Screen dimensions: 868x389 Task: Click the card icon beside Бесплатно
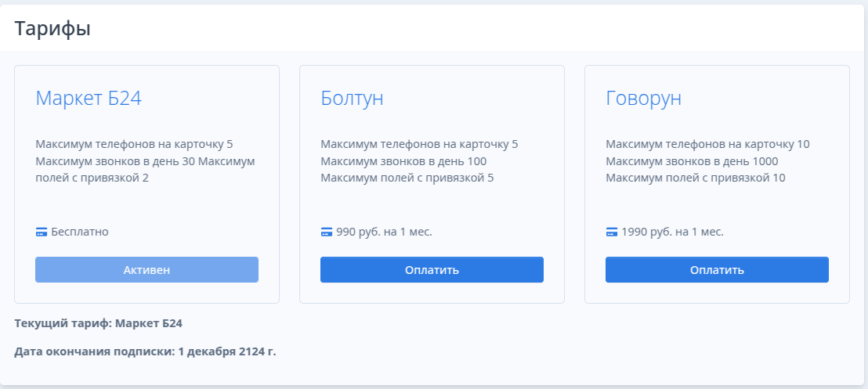click(x=41, y=232)
